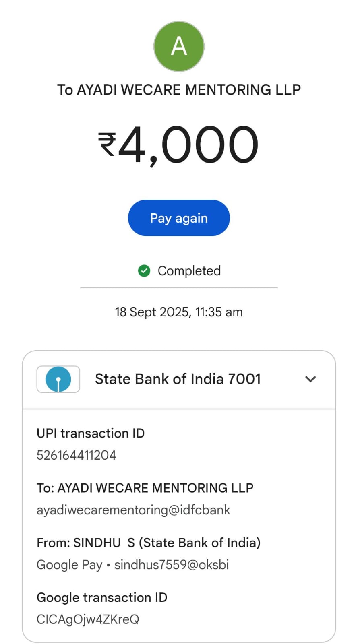This screenshot has height=644, width=358.
Task: Tap the Completed status label
Action: point(189,271)
